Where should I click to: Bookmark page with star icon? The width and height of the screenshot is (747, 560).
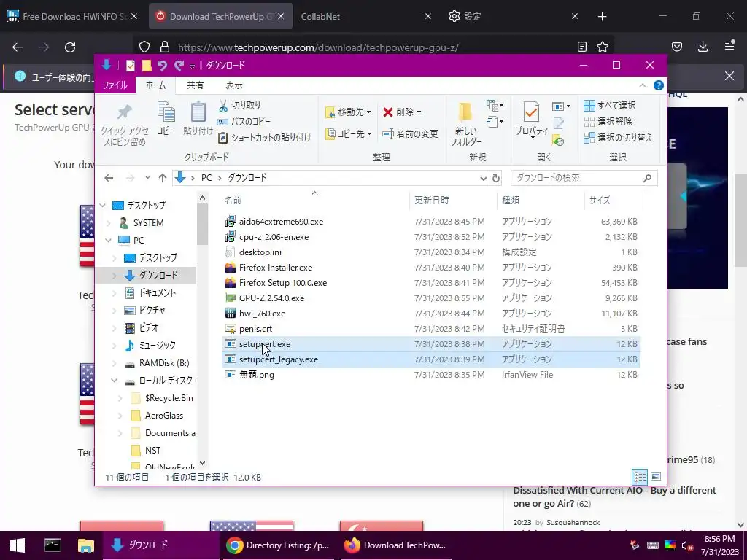[x=603, y=47]
